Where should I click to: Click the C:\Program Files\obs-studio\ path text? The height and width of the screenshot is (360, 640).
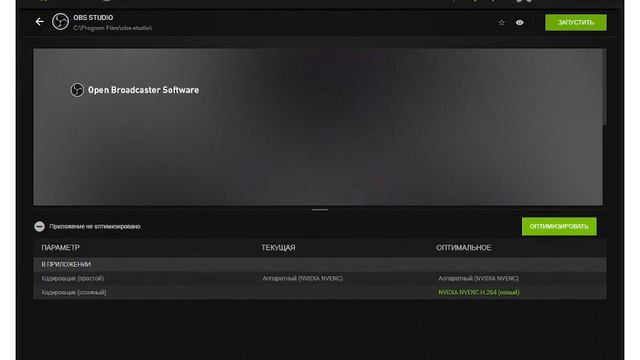click(113, 28)
